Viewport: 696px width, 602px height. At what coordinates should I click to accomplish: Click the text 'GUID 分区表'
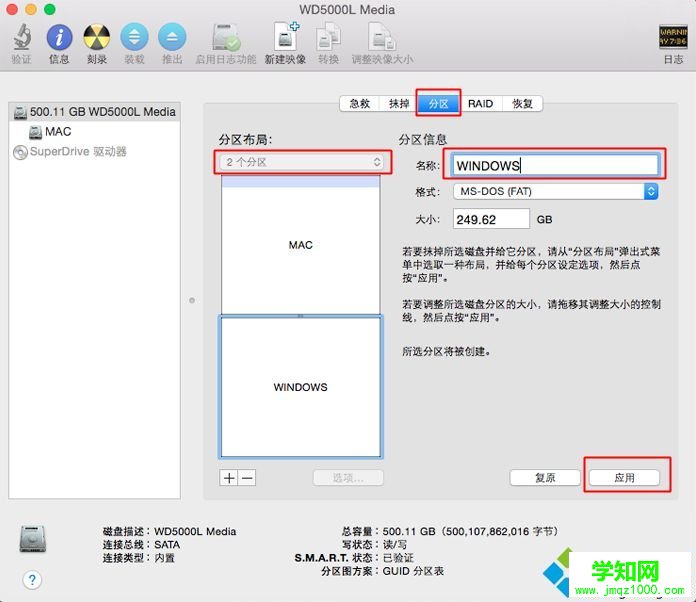pos(413,571)
